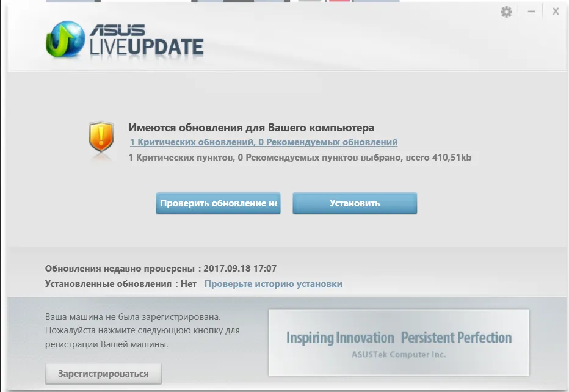Screen dimensions: 569x392
Task: Open the critical and recommended updates list link
Action: (x=264, y=142)
